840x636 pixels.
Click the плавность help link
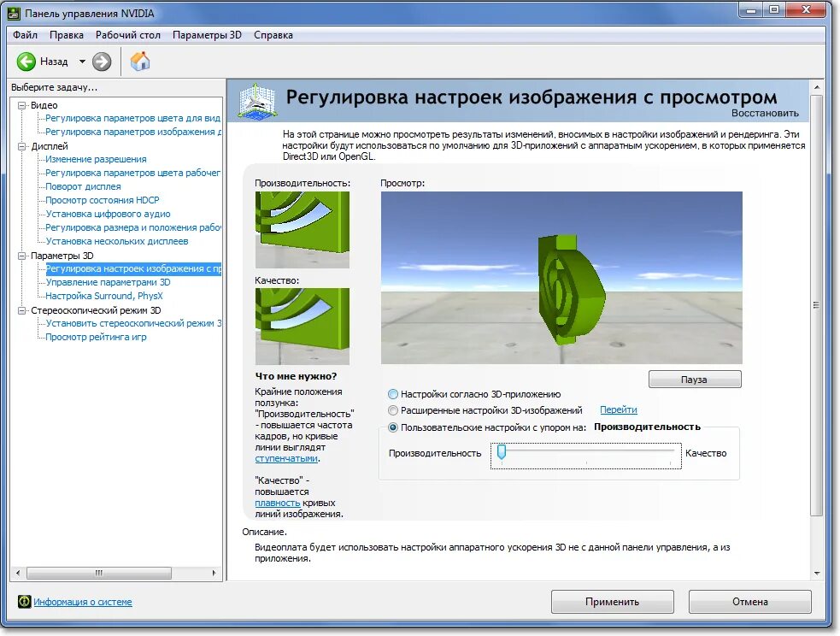click(x=278, y=503)
